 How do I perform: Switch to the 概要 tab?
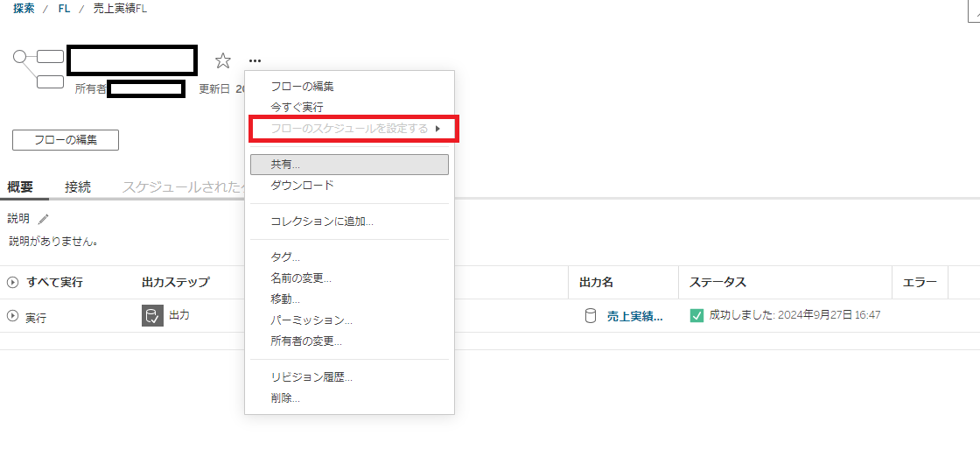20,186
